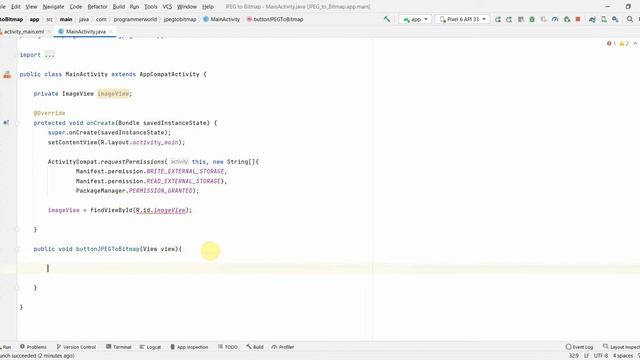This screenshot has width=640, height=360.
Task: Click the Make Project hammer icon
Action: pyautogui.click(x=387, y=19)
